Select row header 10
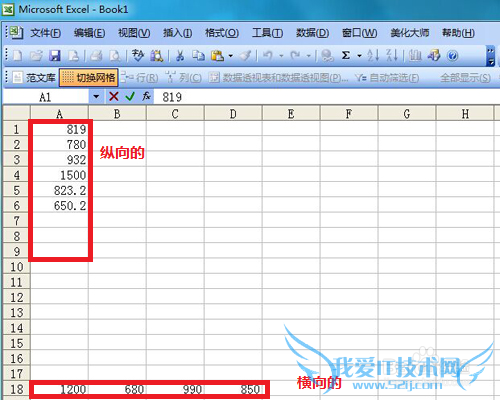Viewport: 500px width, 400px height. pyautogui.click(x=17, y=267)
